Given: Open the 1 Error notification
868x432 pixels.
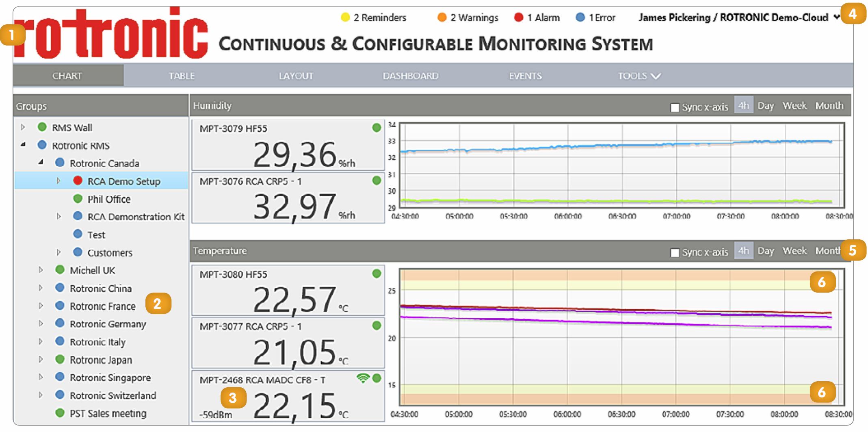Looking at the screenshot, I should 595,17.
